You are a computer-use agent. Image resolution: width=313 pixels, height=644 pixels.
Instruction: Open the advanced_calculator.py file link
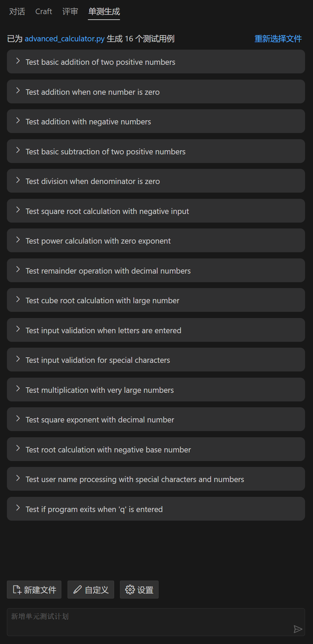tap(64, 39)
